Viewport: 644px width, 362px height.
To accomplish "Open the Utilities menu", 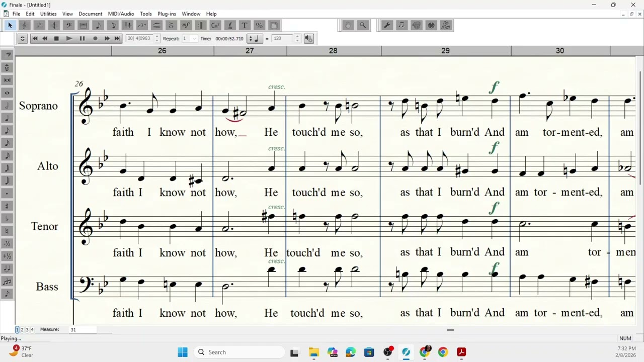I will pos(48,14).
